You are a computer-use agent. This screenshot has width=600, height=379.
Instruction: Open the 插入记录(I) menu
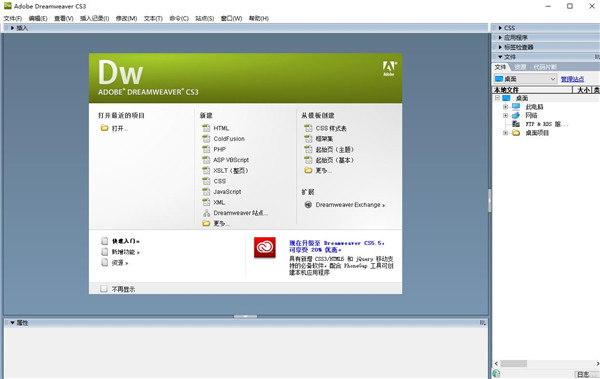(x=95, y=18)
